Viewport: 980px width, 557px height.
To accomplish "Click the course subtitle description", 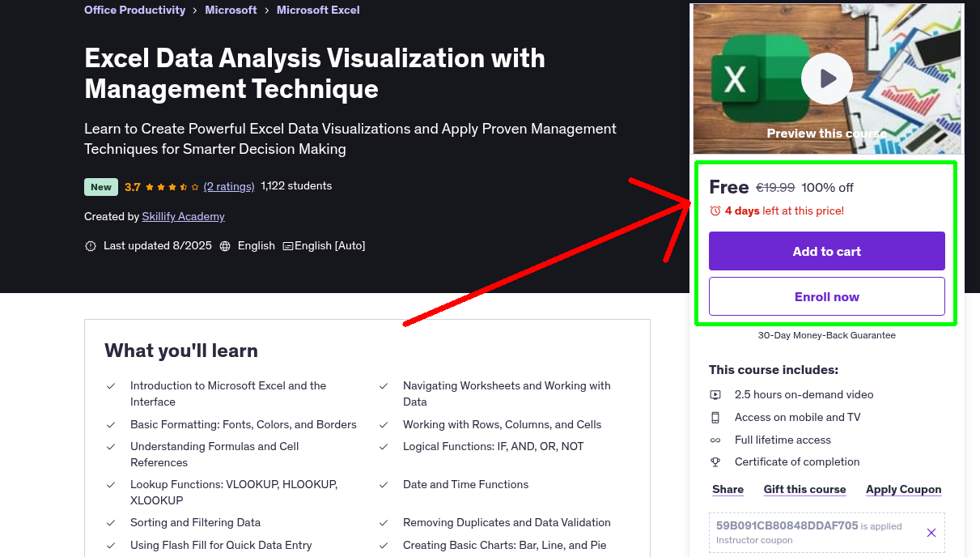I will tap(350, 138).
